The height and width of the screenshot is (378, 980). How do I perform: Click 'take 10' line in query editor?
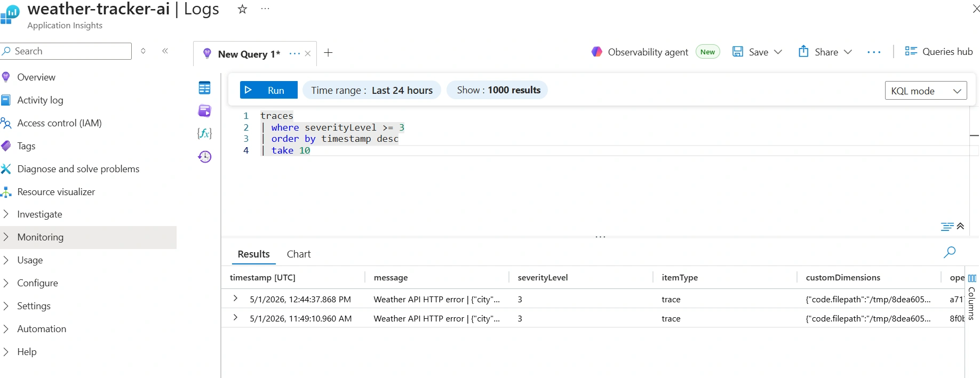click(x=291, y=150)
